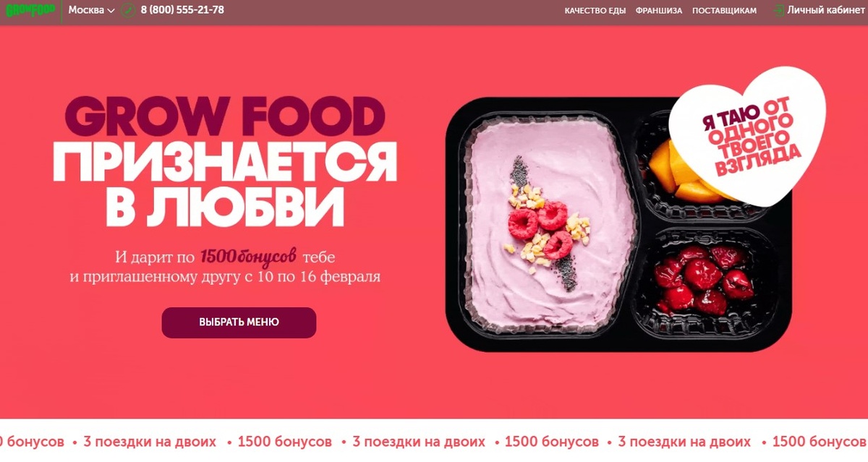Open the Качество еды menu item

(x=595, y=11)
